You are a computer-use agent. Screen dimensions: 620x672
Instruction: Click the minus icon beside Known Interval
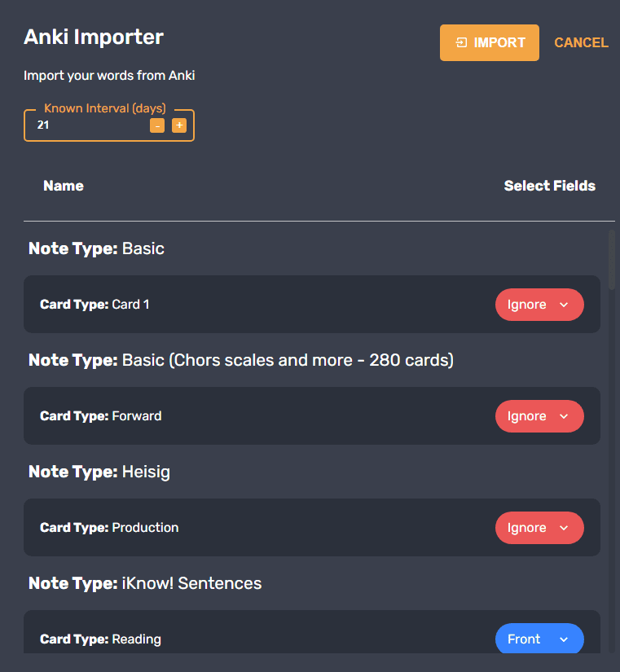click(x=157, y=125)
